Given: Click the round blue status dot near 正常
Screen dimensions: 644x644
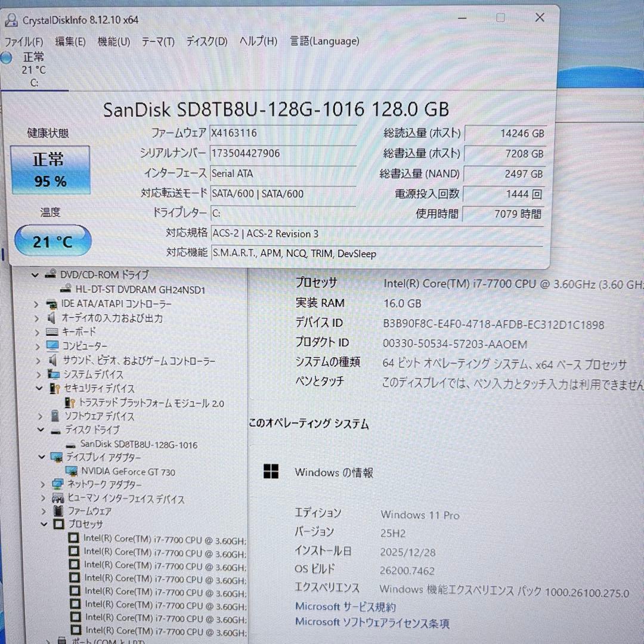Looking at the screenshot, I should tap(5, 57).
